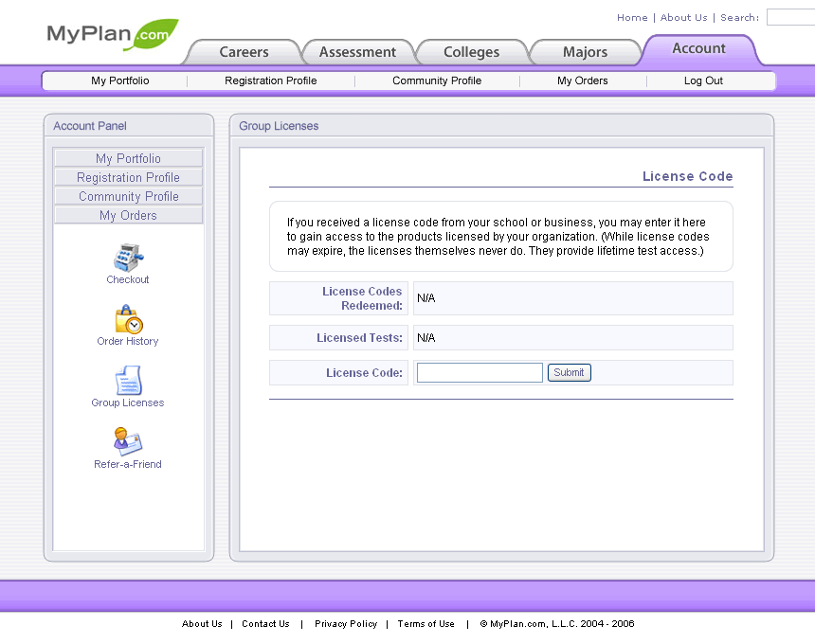Select the Account tab

[698, 49]
